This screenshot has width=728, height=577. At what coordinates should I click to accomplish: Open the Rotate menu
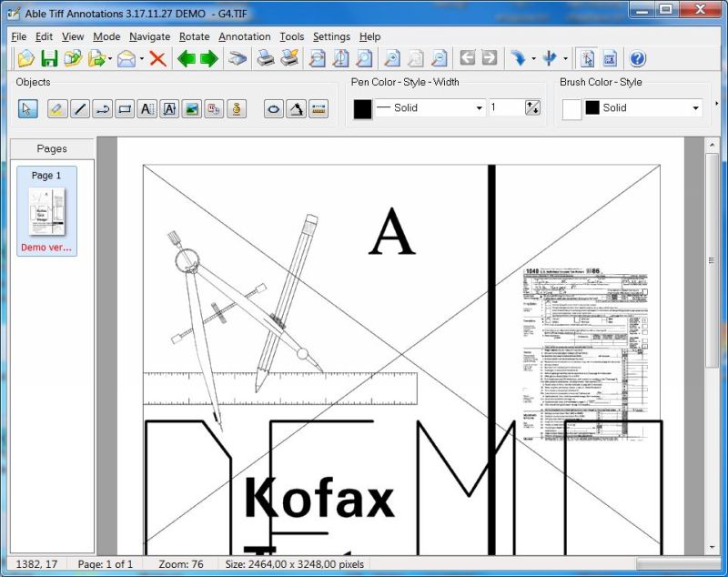click(x=195, y=36)
